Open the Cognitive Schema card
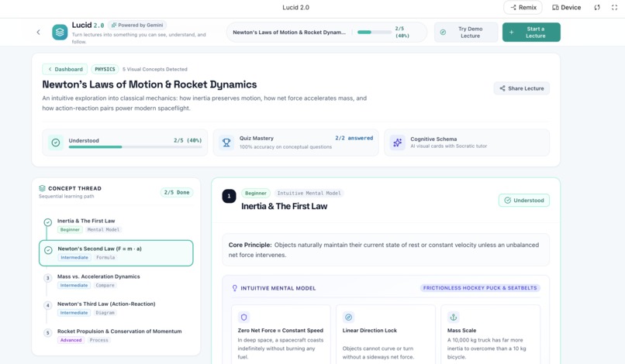 pyautogui.click(x=467, y=143)
